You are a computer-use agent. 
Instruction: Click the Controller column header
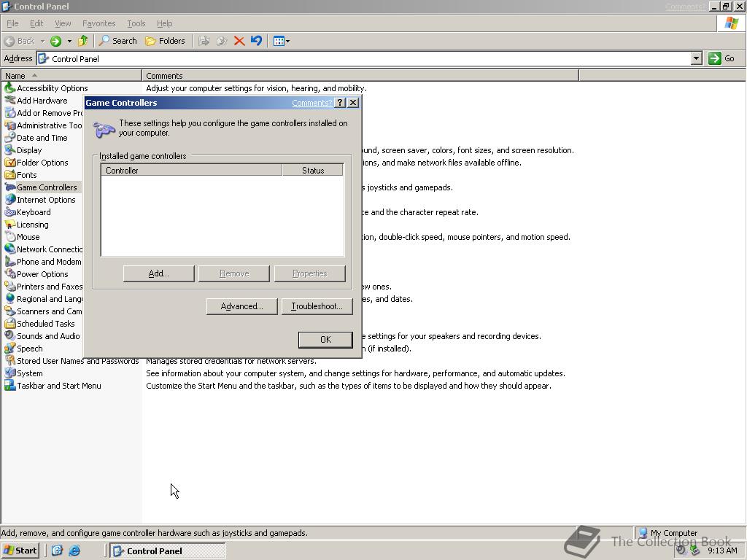click(x=192, y=171)
